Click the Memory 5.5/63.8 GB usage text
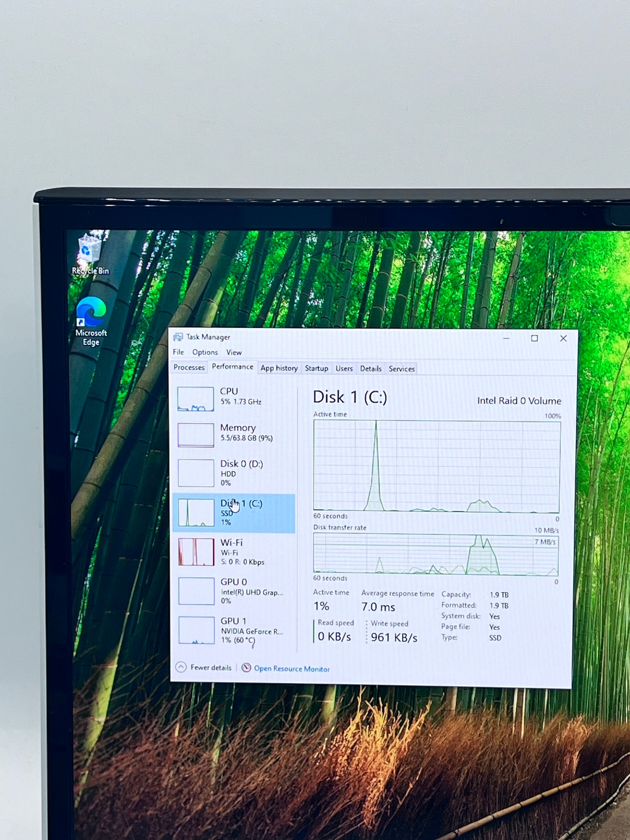630x840 pixels. point(246,438)
